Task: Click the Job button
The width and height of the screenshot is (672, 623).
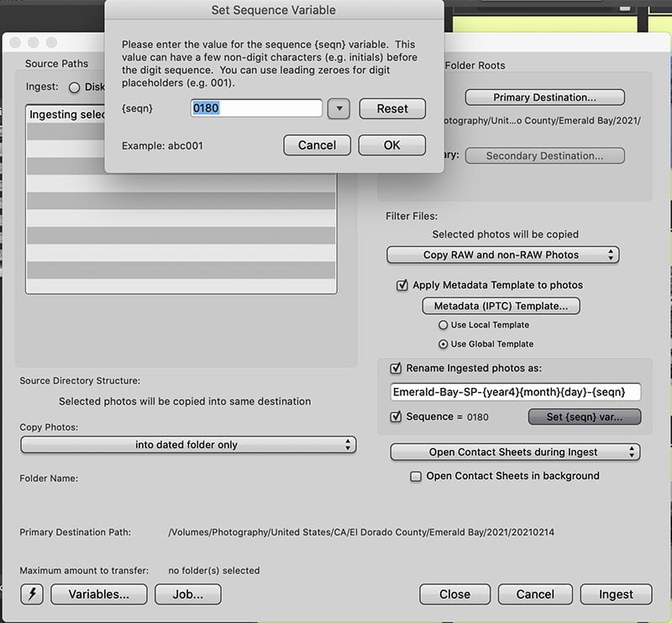Action: point(188,594)
